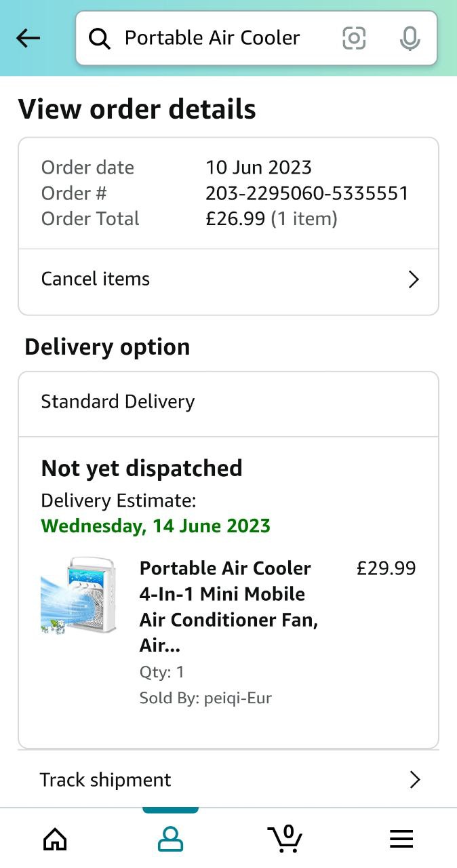Tap the Wednesday, 14 June 2023 estimate
The image size is (457, 868).
[x=156, y=526]
